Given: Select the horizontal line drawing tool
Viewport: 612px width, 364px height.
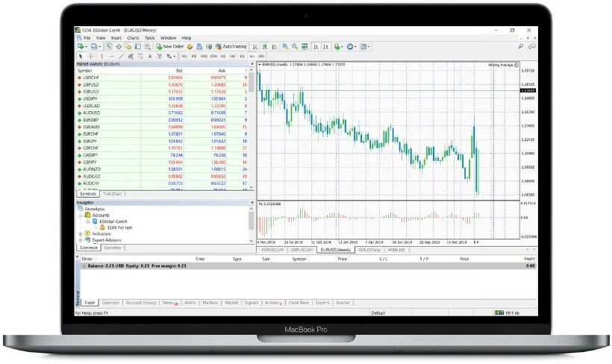Looking at the screenshot, I should 112,56.
